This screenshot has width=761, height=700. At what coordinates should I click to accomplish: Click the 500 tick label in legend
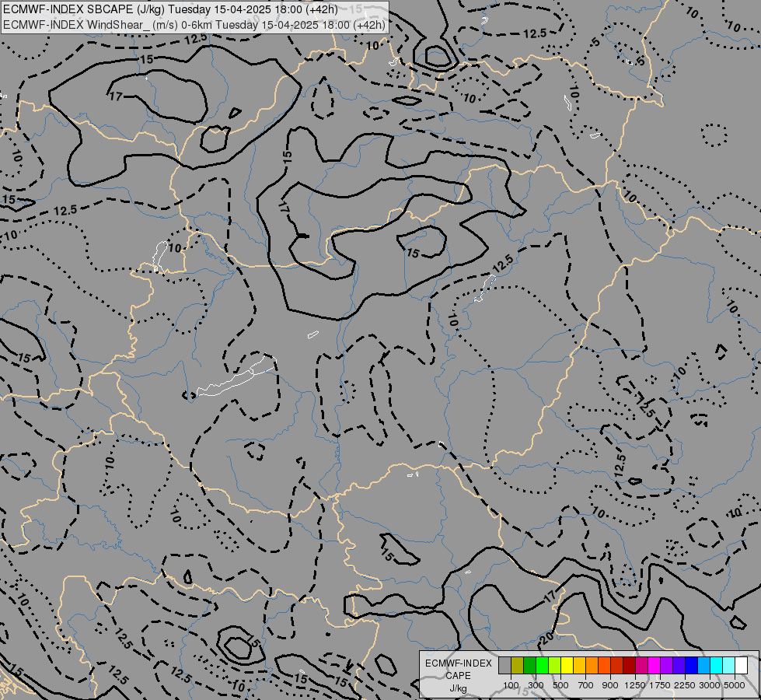click(x=560, y=685)
